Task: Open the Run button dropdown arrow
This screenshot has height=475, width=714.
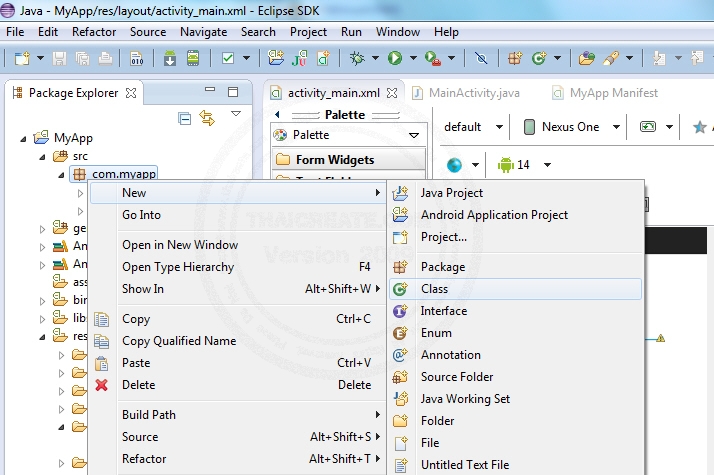Action: (413, 58)
